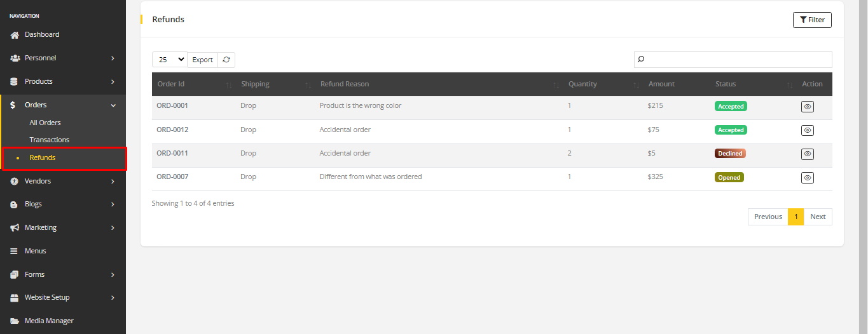Click the Vendors info icon

click(x=14, y=181)
